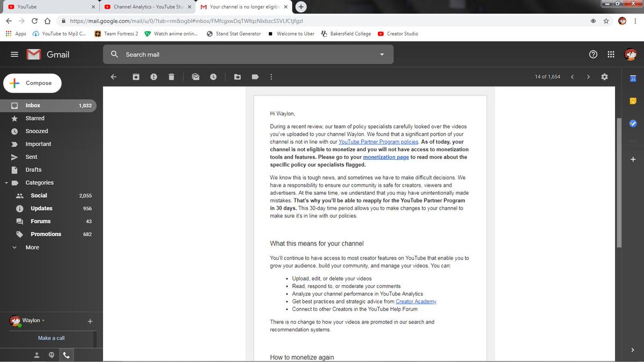
Task: Open the Google apps grid
Action: (x=611, y=54)
